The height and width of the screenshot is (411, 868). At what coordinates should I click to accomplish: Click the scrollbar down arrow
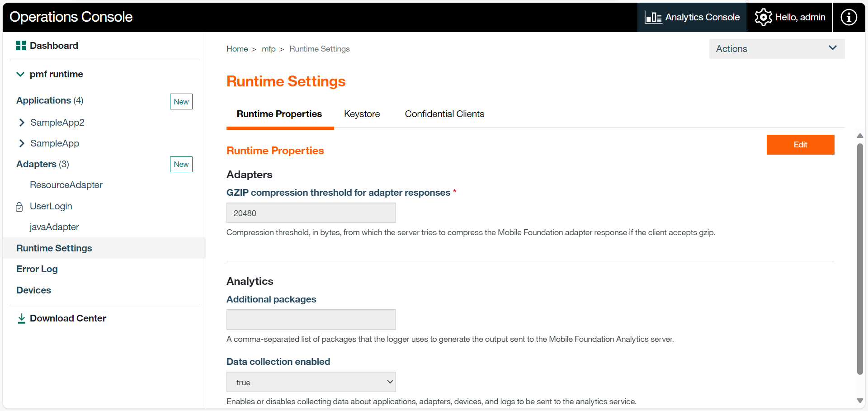point(860,401)
